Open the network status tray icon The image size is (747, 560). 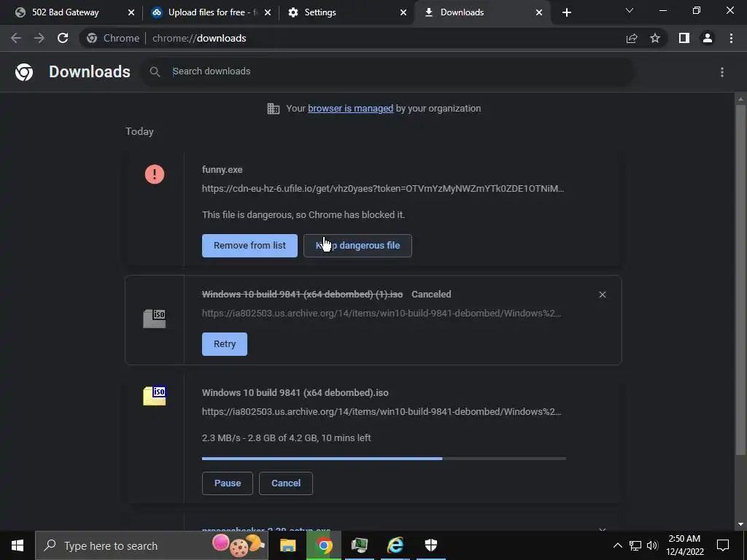point(635,545)
